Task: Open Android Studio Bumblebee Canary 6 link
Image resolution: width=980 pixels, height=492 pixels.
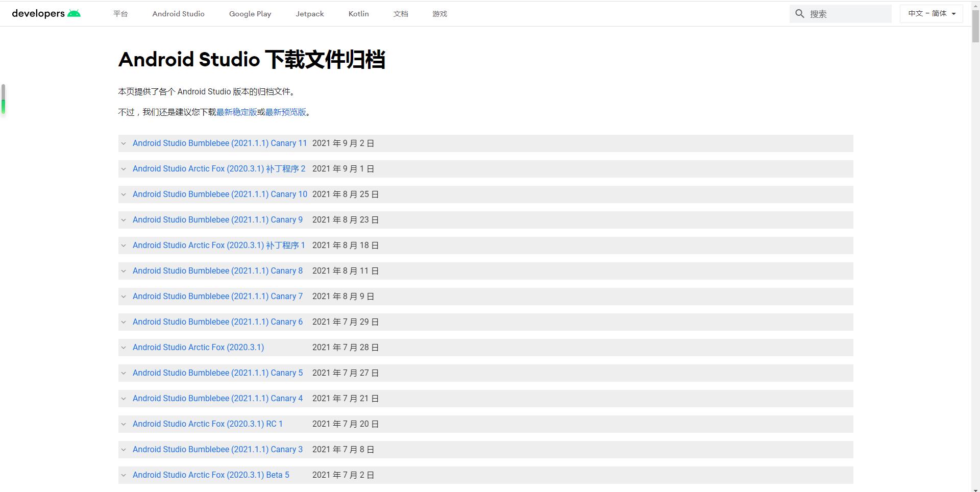Action: (217, 322)
